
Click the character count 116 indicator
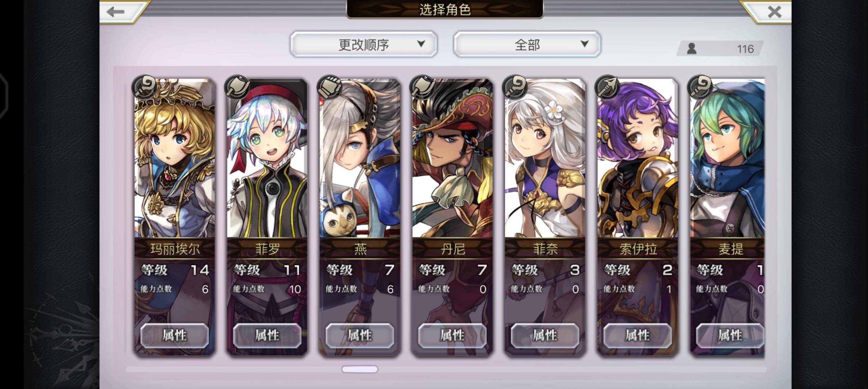coord(720,49)
